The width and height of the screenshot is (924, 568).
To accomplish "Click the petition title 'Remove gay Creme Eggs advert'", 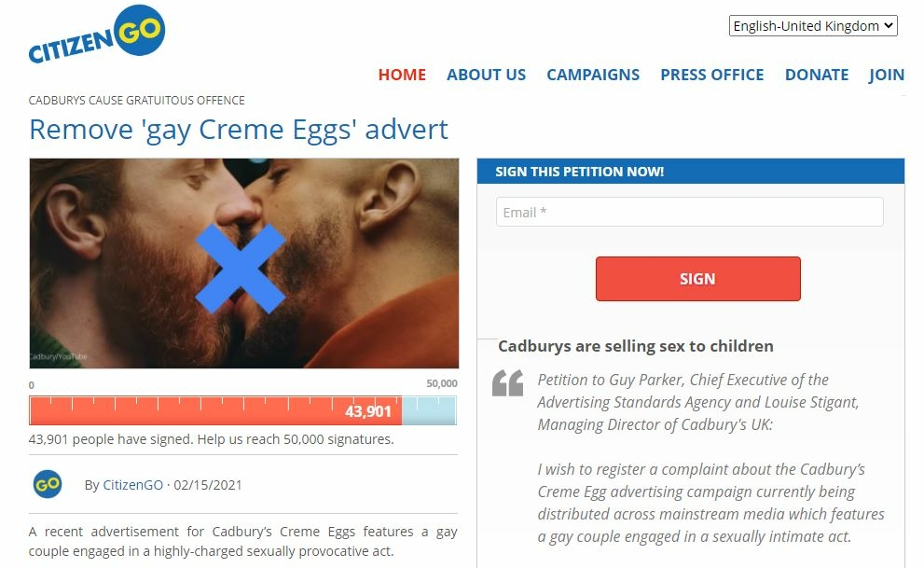I will click(x=239, y=129).
